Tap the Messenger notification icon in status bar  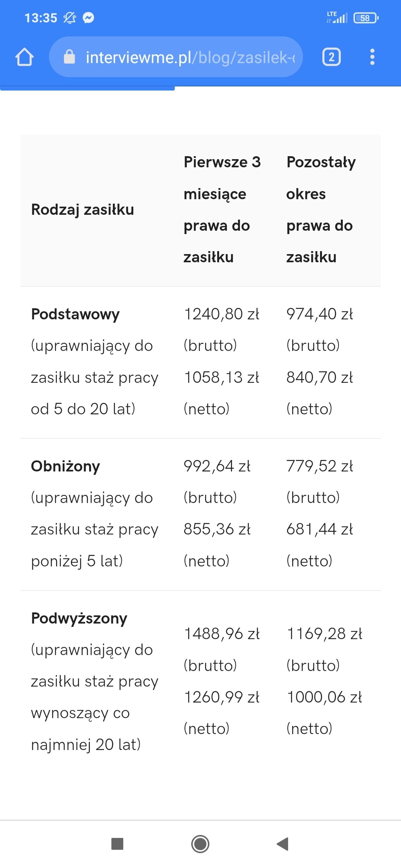[x=88, y=17]
